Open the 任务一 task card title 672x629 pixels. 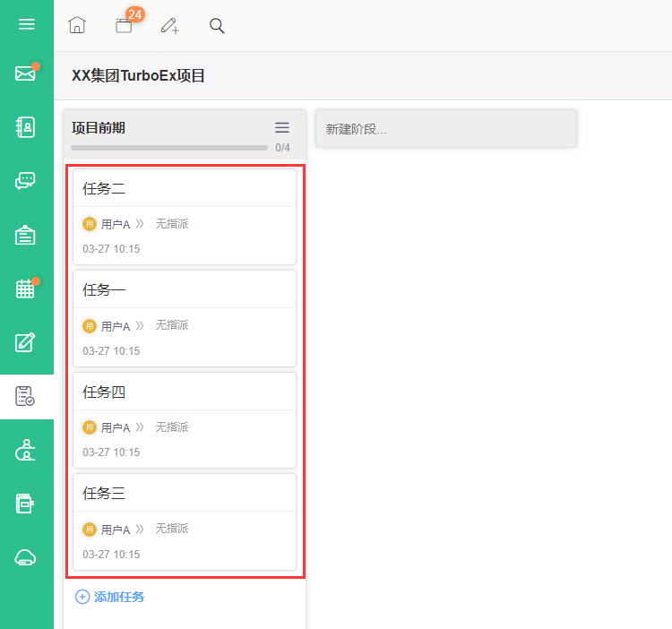[104, 290]
